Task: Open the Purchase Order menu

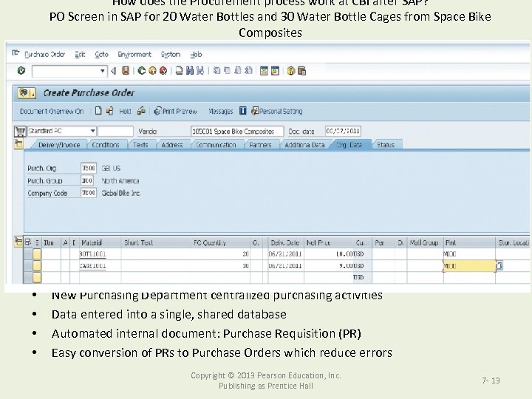Action: tap(44, 54)
